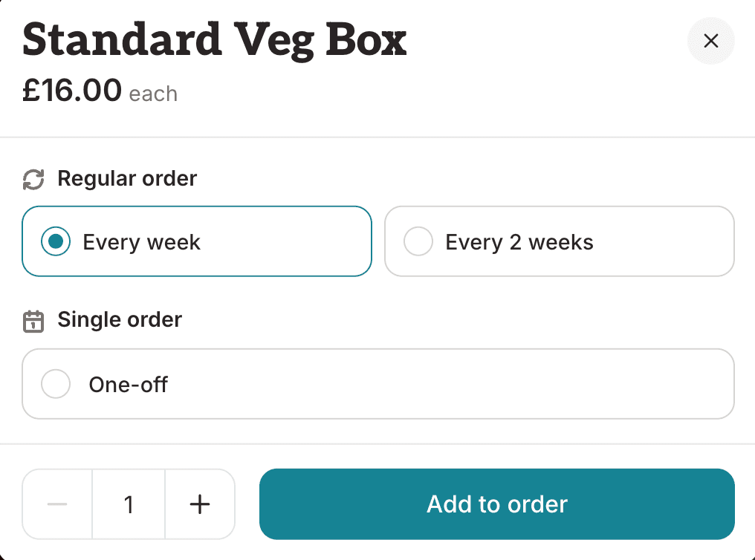
Task: Choose the Every 2 weeks option card
Action: (x=560, y=241)
